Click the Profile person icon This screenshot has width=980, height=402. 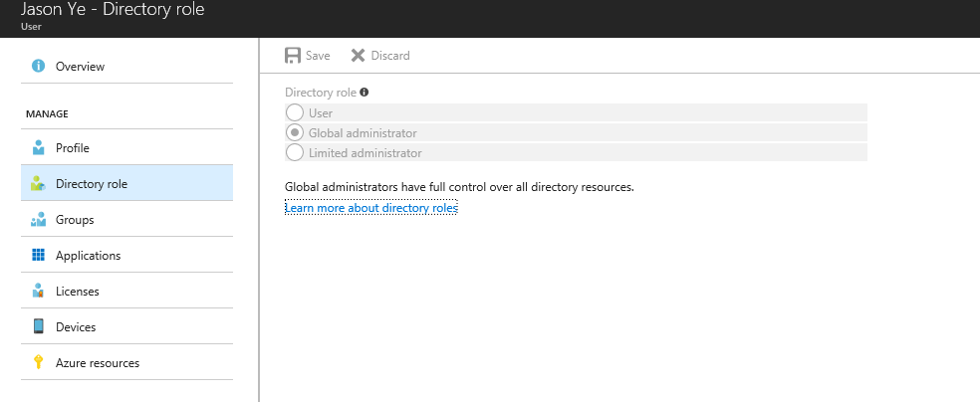39,148
